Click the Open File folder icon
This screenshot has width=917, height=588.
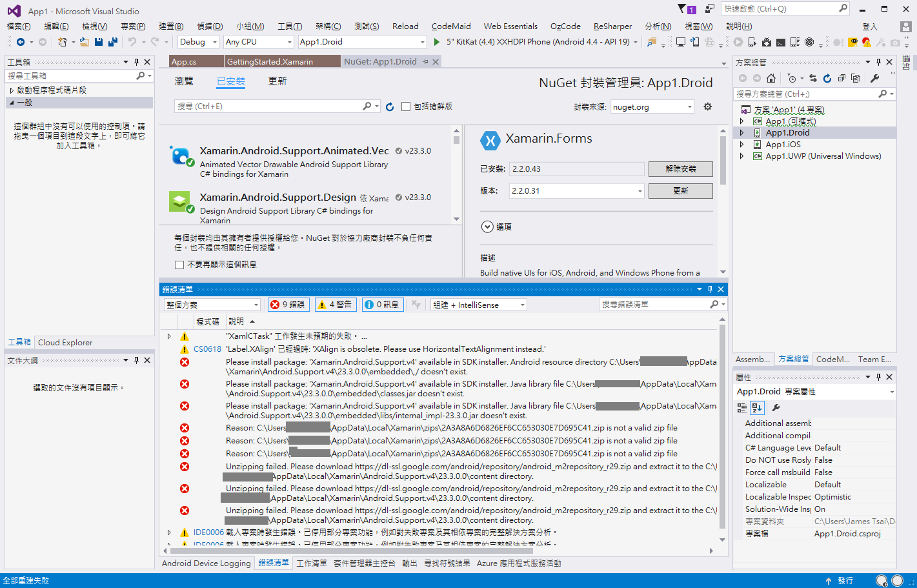pos(85,42)
